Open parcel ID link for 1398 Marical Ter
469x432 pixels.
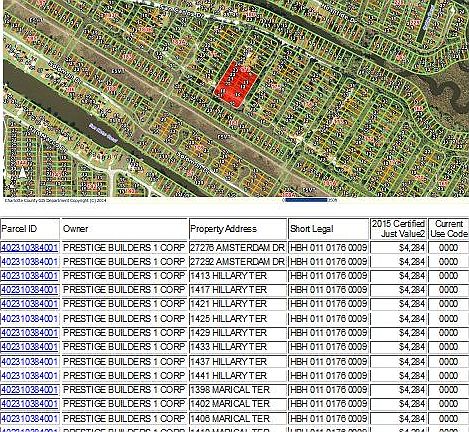(x=29, y=389)
